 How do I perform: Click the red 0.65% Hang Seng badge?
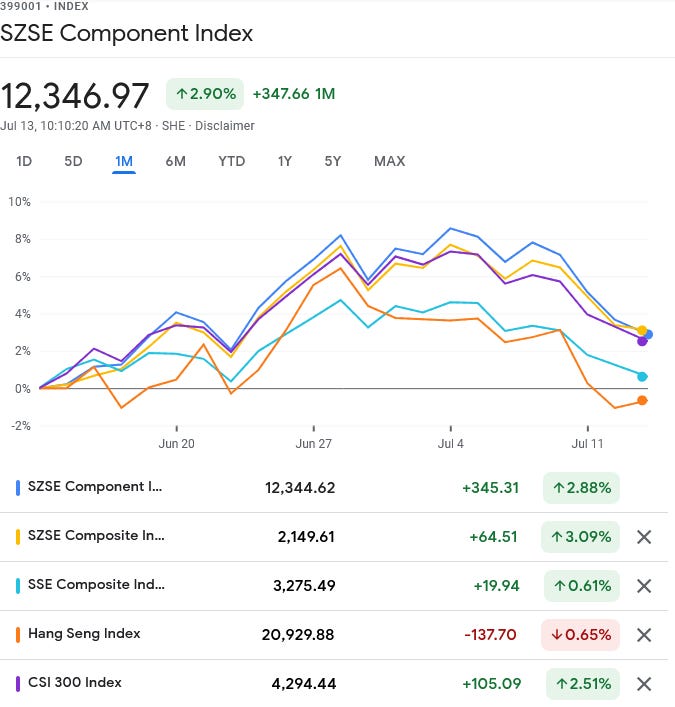(581, 635)
